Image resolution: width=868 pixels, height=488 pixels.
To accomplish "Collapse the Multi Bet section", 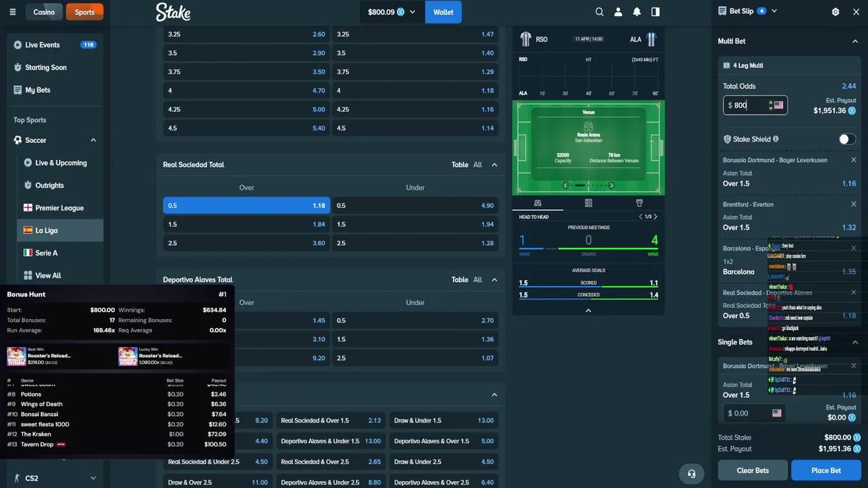I will [x=855, y=41].
